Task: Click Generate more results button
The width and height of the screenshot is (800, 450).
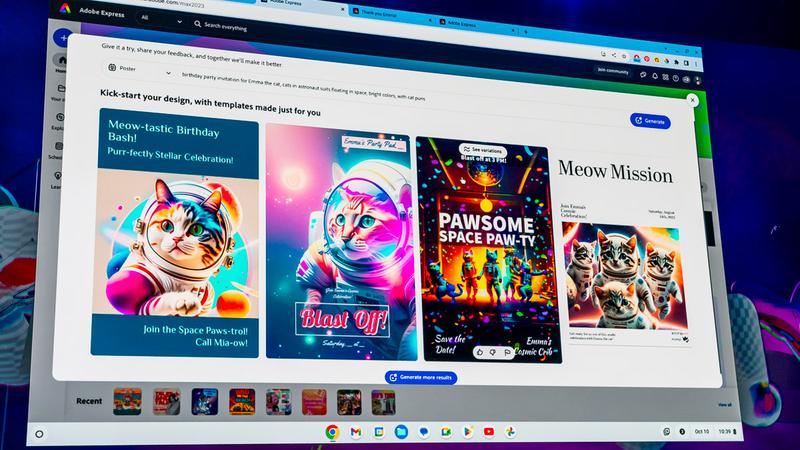Action: [x=421, y=378]
